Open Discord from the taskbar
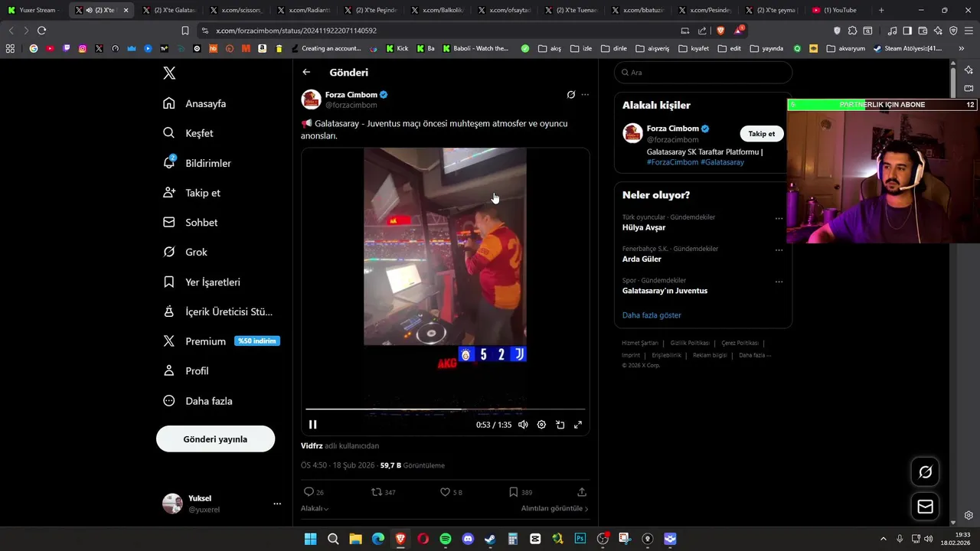This screenshot has width=980, height=551. (x=468, y=539)
